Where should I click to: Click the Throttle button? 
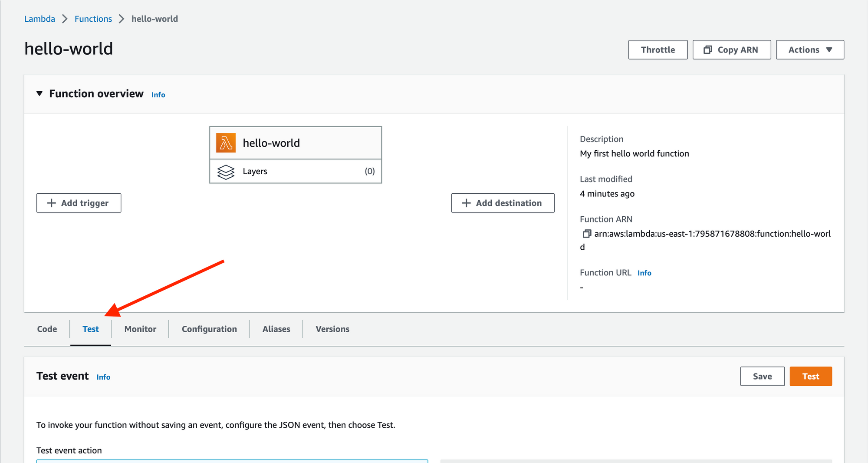pyautogui.click(x=658, y=50)
